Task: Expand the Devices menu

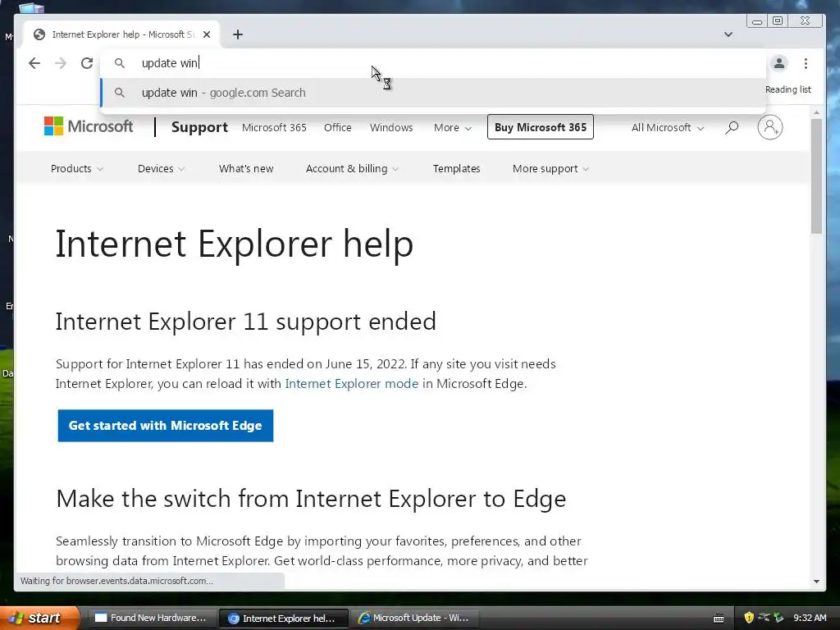Action: (161, 169)
